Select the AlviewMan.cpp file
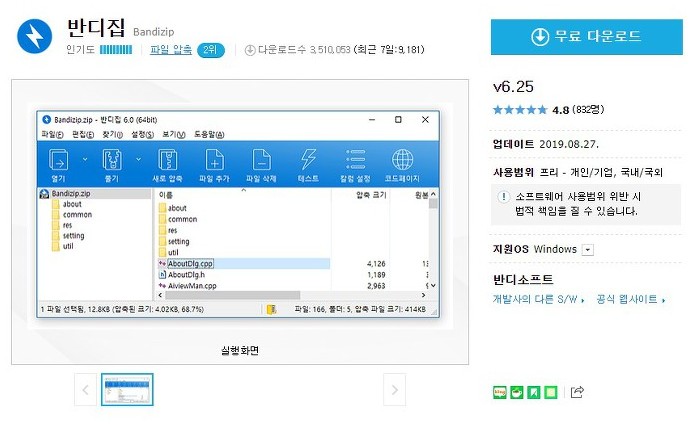697x426 pixels. (192, 286)
